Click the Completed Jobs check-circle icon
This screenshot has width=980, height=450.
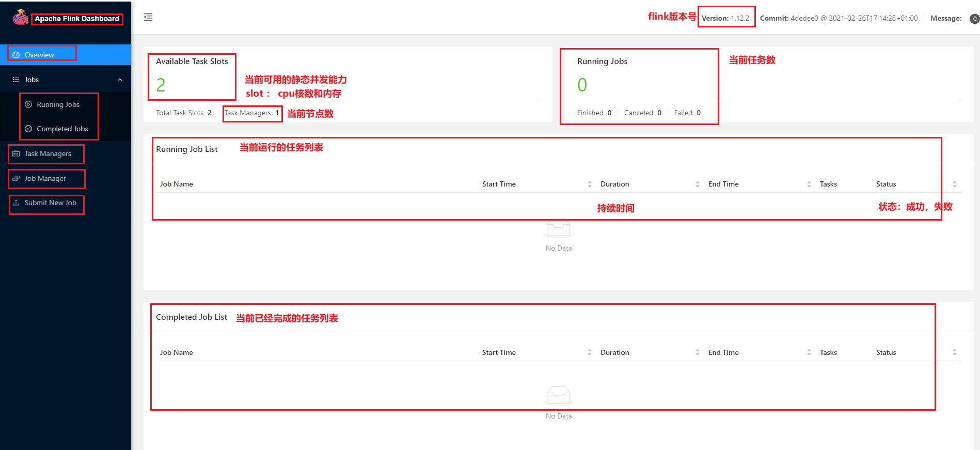click(28, 129)
